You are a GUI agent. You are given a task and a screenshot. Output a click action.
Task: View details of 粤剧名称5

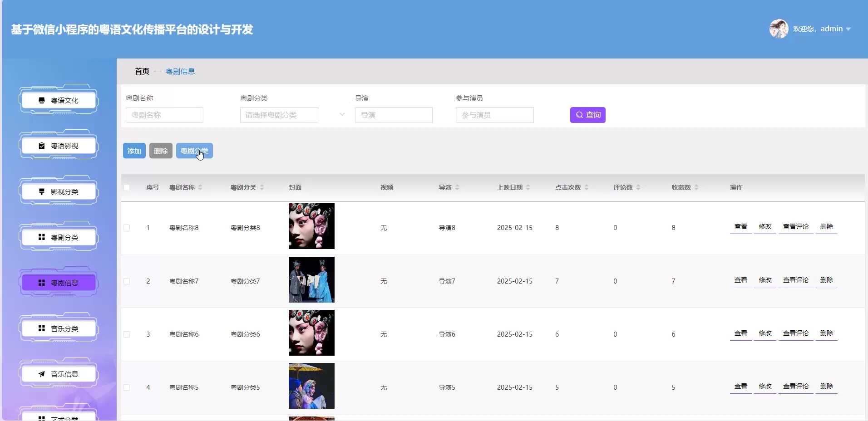click(x=740, y=386)
